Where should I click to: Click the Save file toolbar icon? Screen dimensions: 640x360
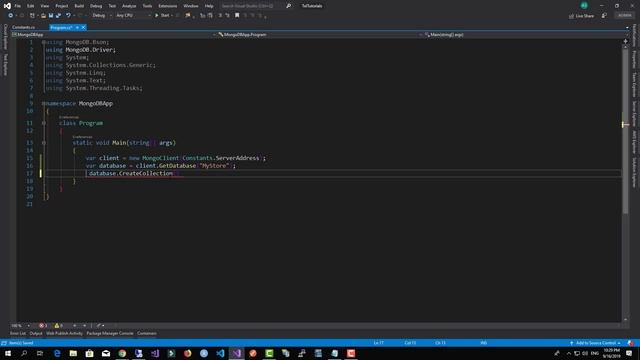click(x=51, y=16)
